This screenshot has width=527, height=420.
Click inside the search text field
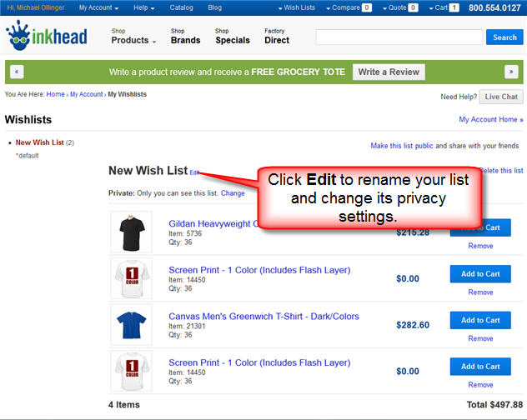point(399,37)
